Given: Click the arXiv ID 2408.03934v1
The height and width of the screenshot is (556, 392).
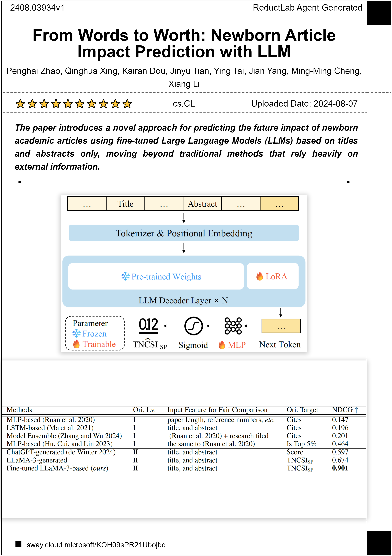Looking at the screenshot, I should tap(37, 8).
